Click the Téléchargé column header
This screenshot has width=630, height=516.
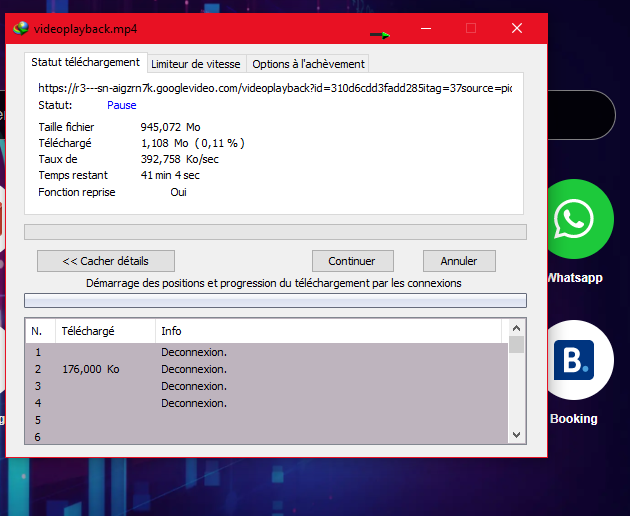(105, 331)
